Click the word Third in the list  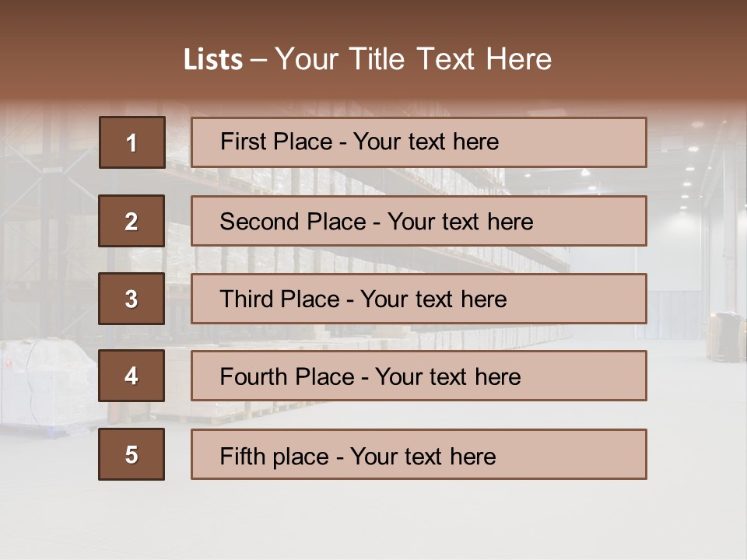coord(248,299)
